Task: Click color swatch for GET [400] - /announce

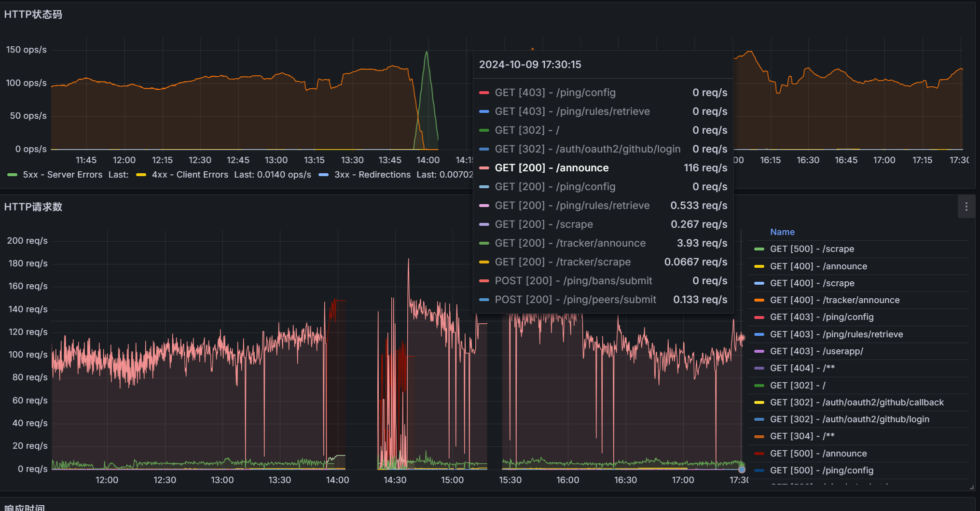Action: pos(759,266)
